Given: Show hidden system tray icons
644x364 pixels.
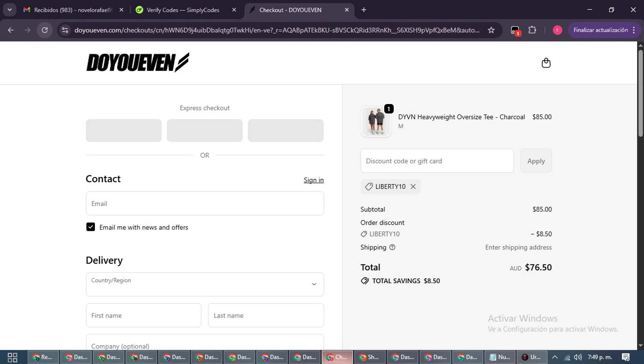Looking at the screenshot, I should point(555,357).
